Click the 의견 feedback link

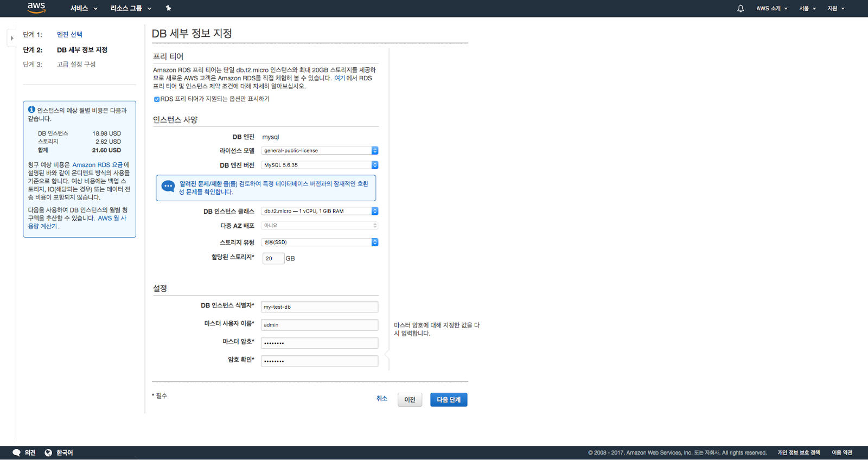click(30, 453)
